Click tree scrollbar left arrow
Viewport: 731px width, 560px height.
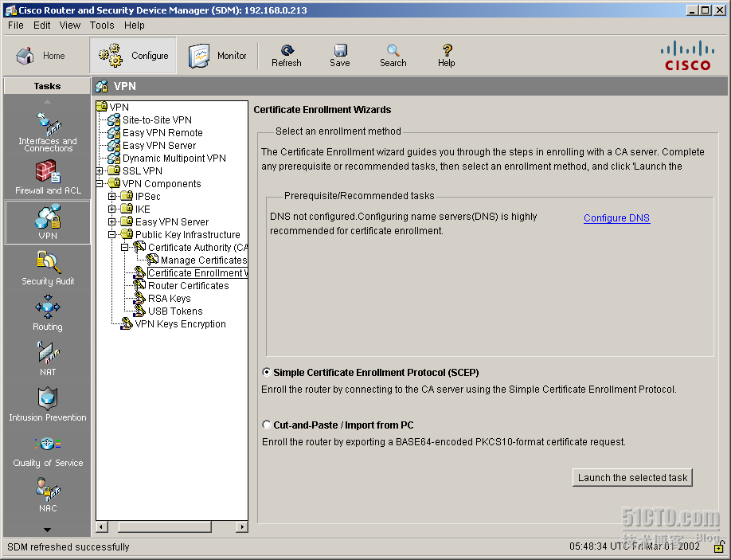coord(102,527)
